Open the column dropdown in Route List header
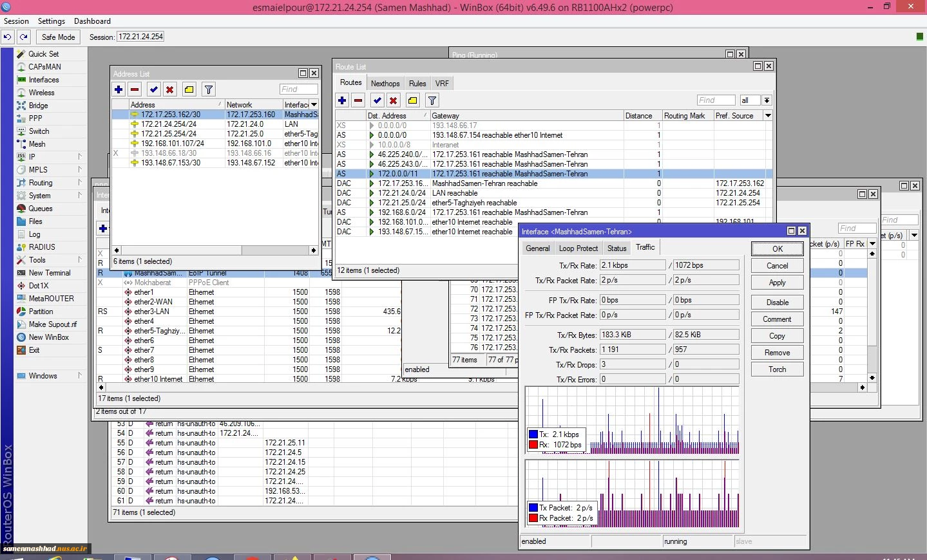Image resolution: width=927 pixels, height=560 pixels. [768, 116]
